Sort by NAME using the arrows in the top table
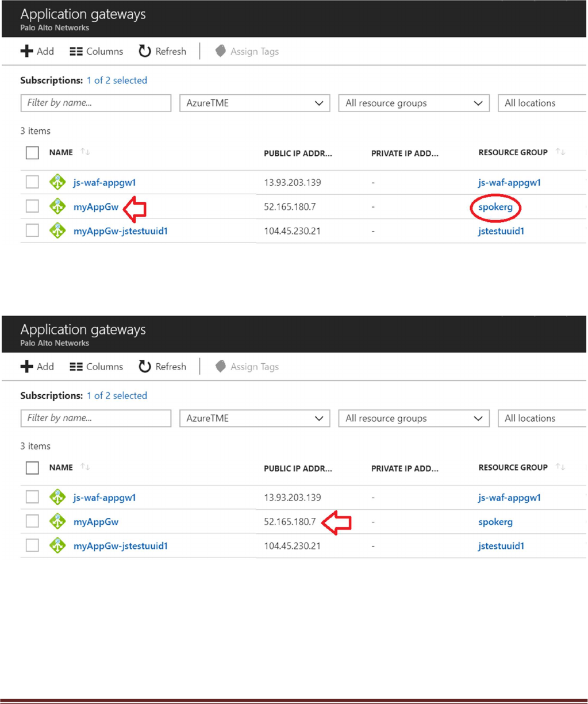Screen dimensions: 588x704 pos(85,152)
